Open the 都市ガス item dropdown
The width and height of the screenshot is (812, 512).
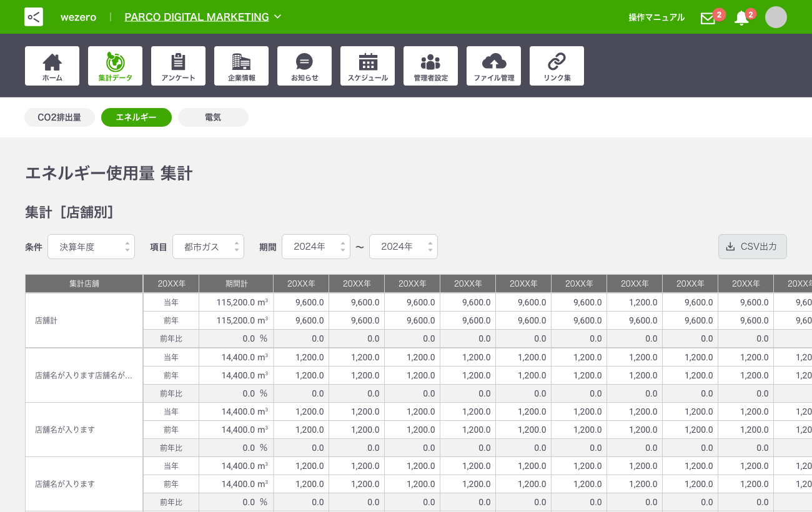click(x=208, y=247)
